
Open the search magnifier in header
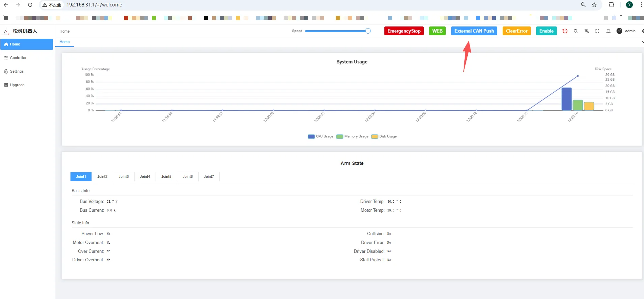point(576,31)
